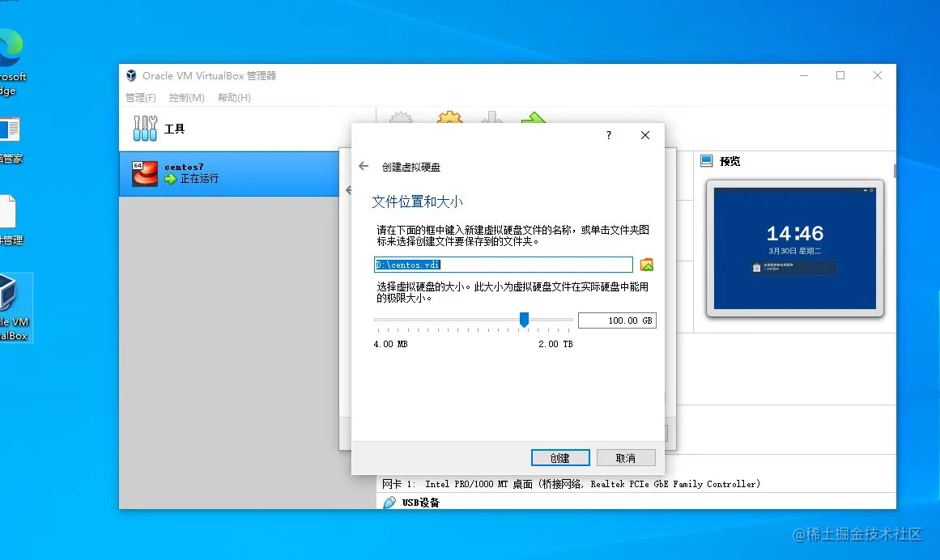Click the VM preview thumbnail showing 14:46

coord(795,248)
